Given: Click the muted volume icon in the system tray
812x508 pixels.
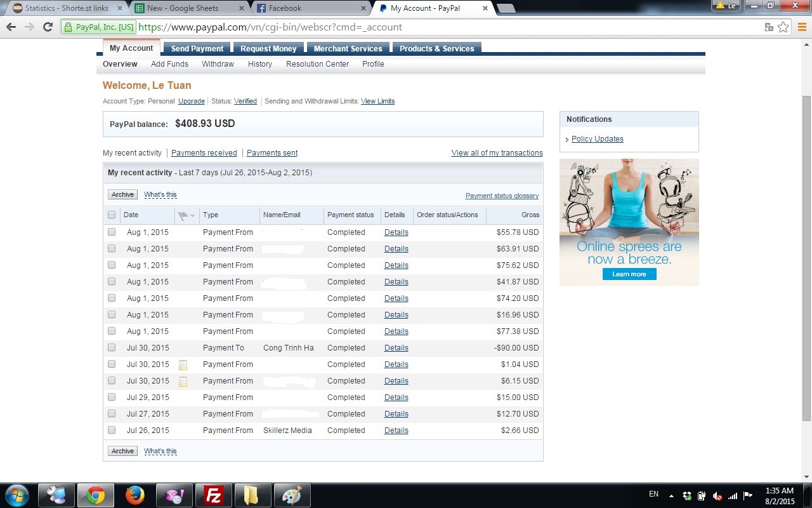Looking at the screenshot, I should point(717,495).
